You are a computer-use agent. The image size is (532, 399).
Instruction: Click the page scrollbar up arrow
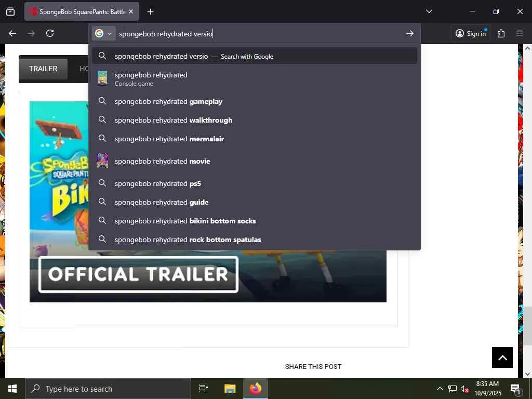[527, 48]
